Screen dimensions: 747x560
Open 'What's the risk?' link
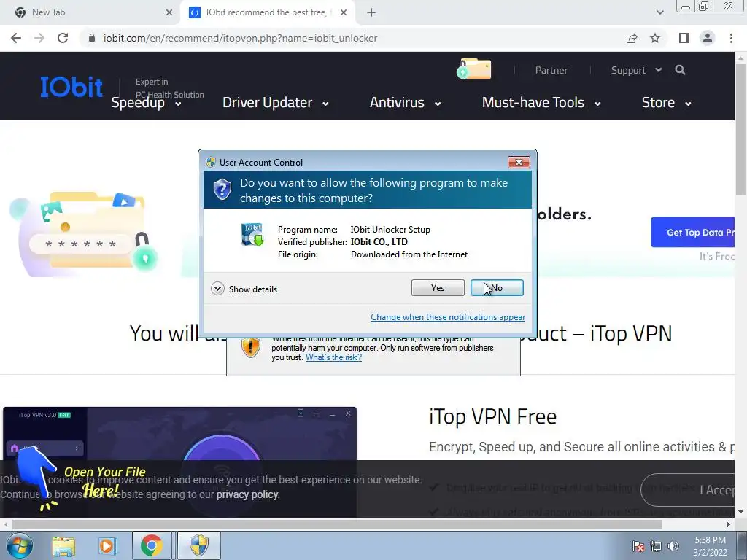point(333,357)
